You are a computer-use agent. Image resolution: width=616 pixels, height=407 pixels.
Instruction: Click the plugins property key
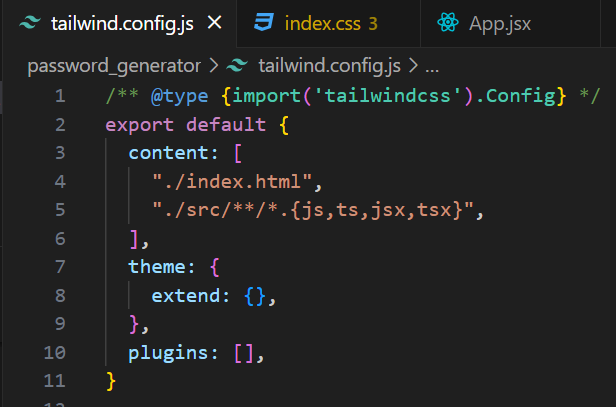163,353
